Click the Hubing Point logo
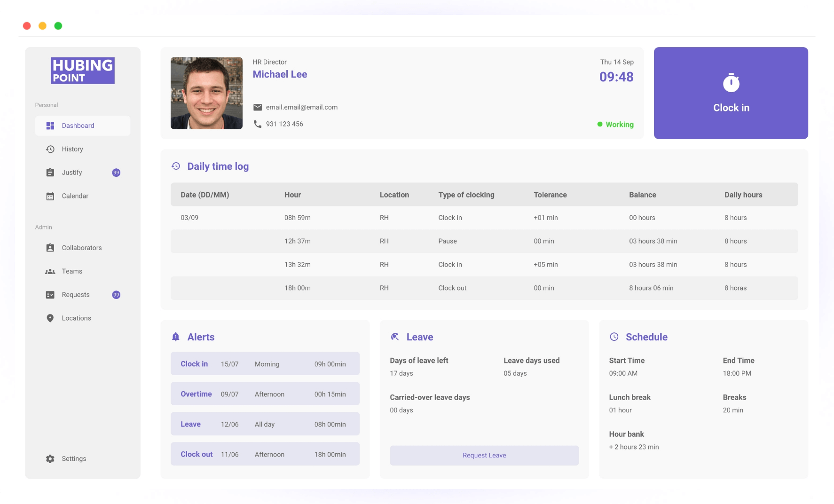This screenshot has width=834, height=504. (83, 71)
